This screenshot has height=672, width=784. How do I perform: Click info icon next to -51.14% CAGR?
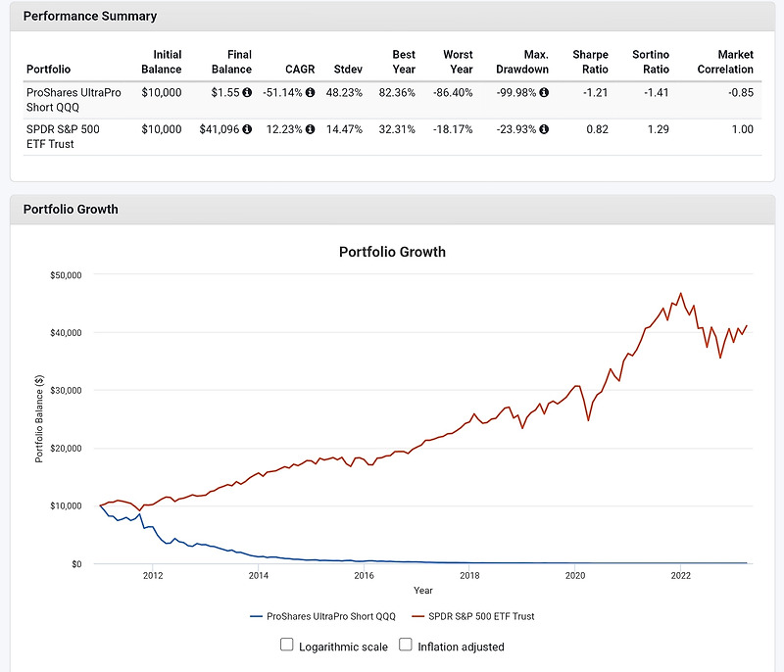pyautogui.click(x=310, y=93)
